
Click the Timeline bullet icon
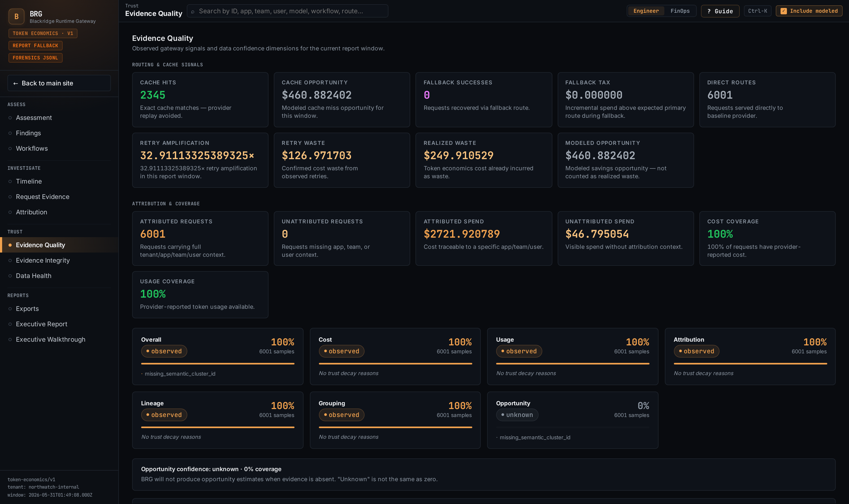[10, 181]
